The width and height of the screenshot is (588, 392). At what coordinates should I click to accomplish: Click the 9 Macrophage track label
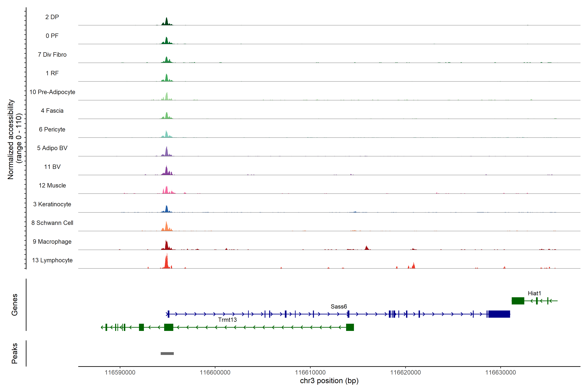[x=52, y=242]
